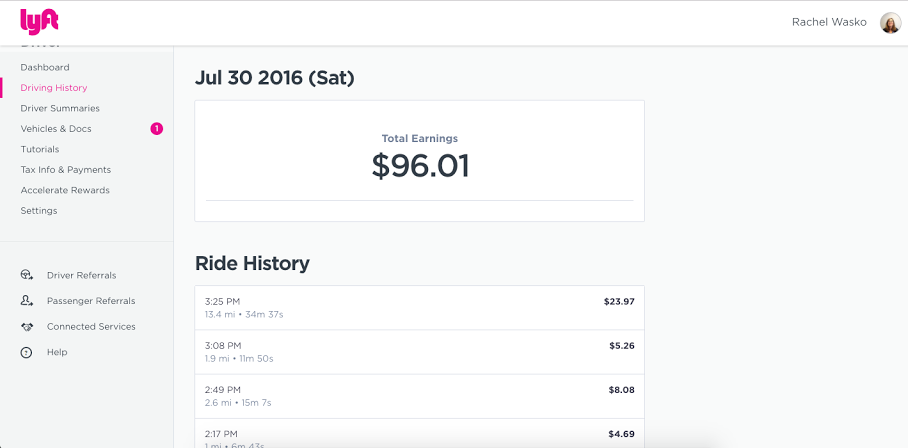Image resolution: width=908 pixels, height=448 pixels.
Task: Open Settings from the sidebar
Action: (x=39, y=211)
